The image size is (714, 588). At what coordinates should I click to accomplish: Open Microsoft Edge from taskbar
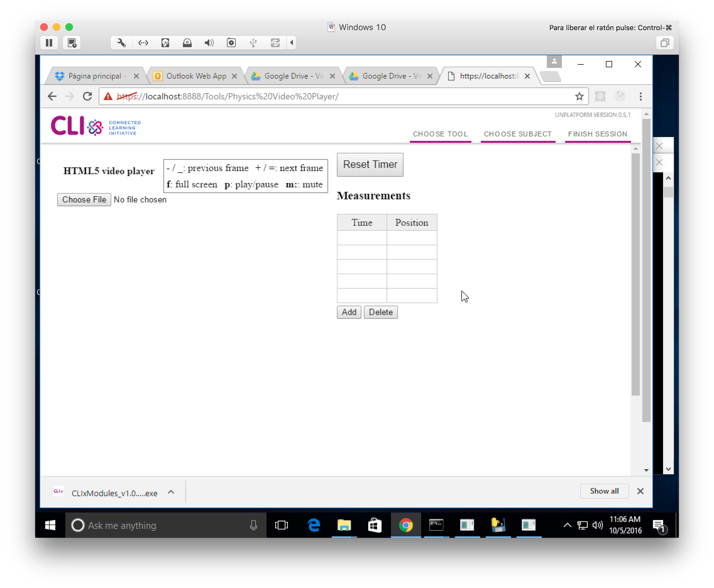point(314,525)
